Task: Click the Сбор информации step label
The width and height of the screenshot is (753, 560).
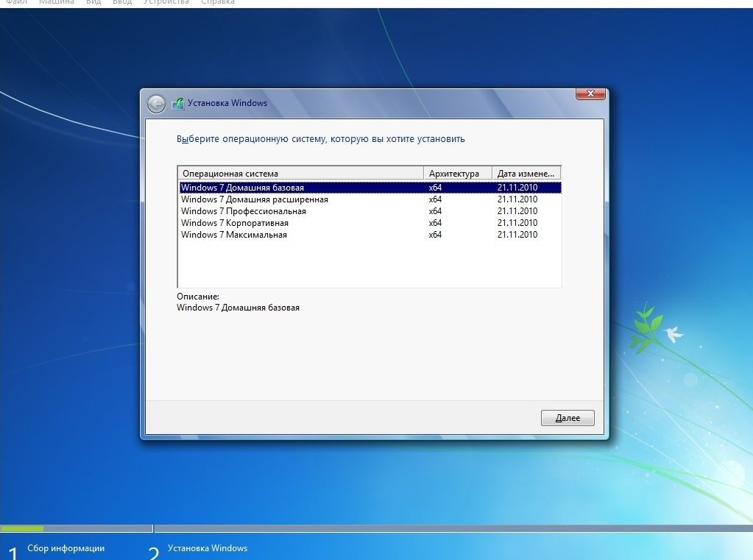Action: click(66, 548)
